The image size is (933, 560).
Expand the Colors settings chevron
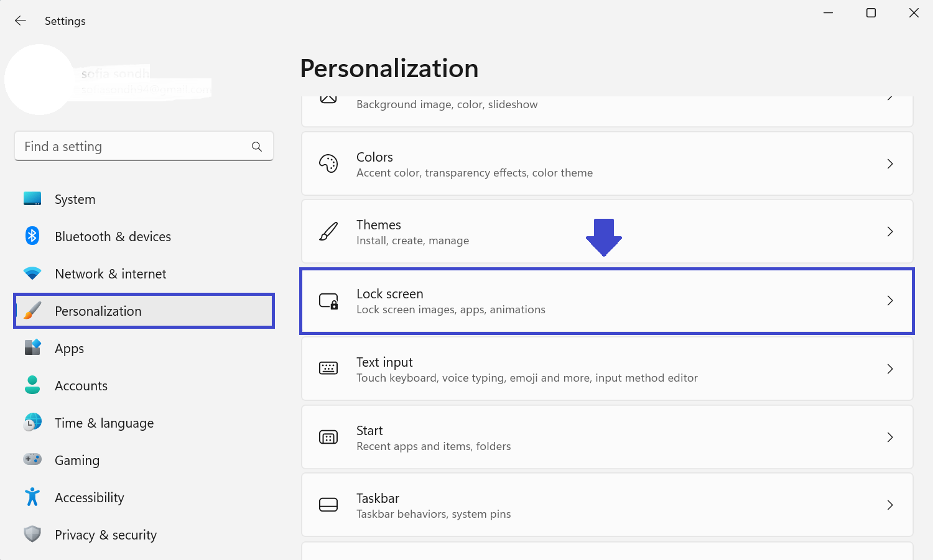tap(890, 164)
